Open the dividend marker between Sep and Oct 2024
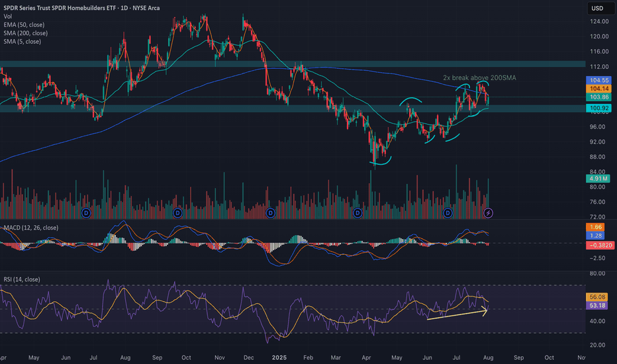 177,213
